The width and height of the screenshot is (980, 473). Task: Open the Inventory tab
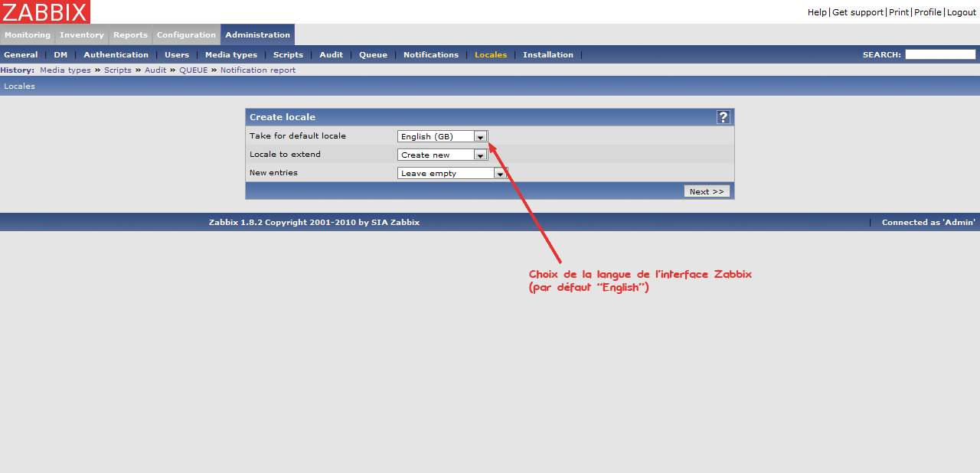tap(82, 35)
